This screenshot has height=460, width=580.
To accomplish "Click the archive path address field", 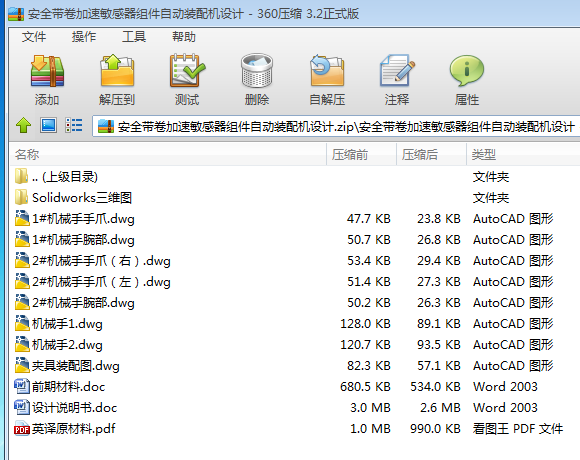I will click(336, 126).
